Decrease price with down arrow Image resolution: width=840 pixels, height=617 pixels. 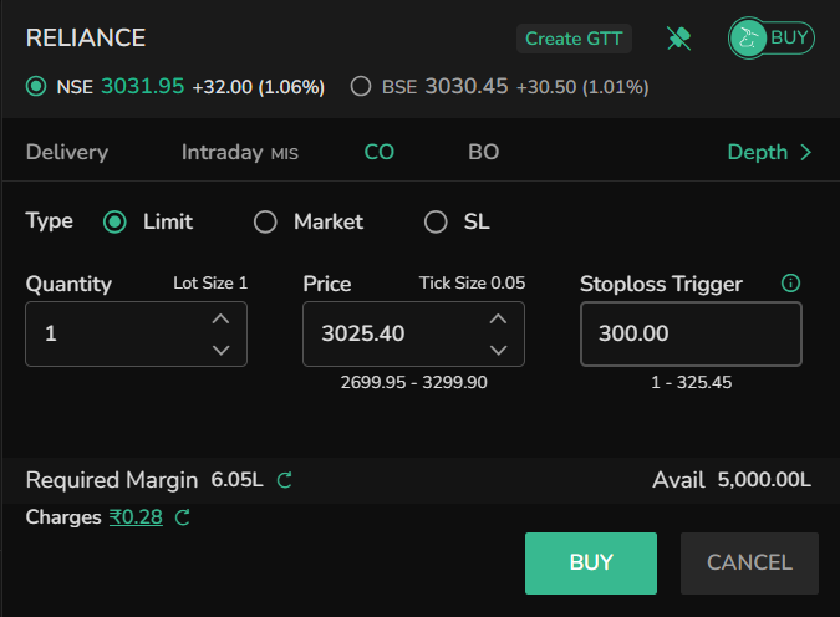498,350
